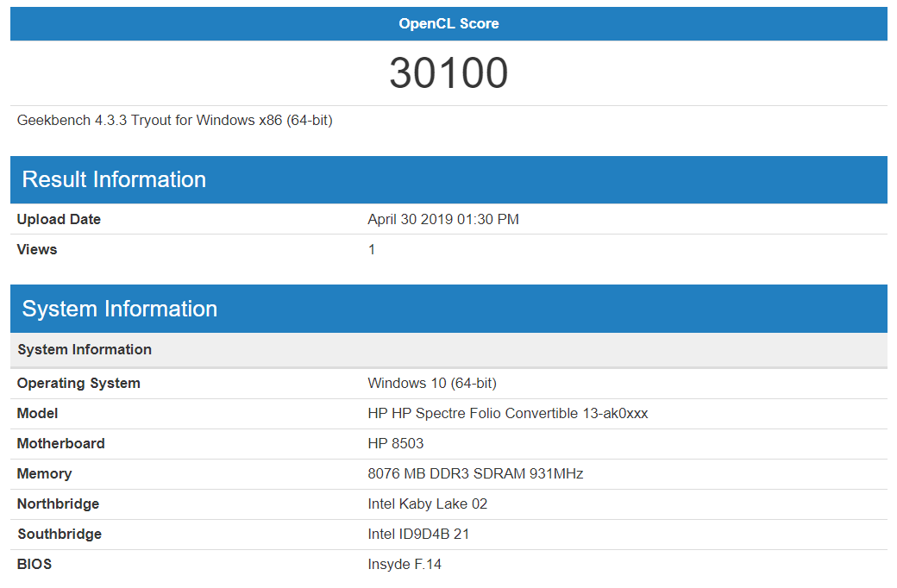The width and height of the screenshot is (897, 588).
Task: Click the Southbridge label
Action: tap(60, 535)
